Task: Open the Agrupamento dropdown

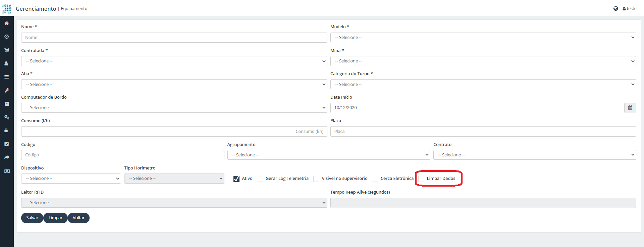Action: [329, 155]
